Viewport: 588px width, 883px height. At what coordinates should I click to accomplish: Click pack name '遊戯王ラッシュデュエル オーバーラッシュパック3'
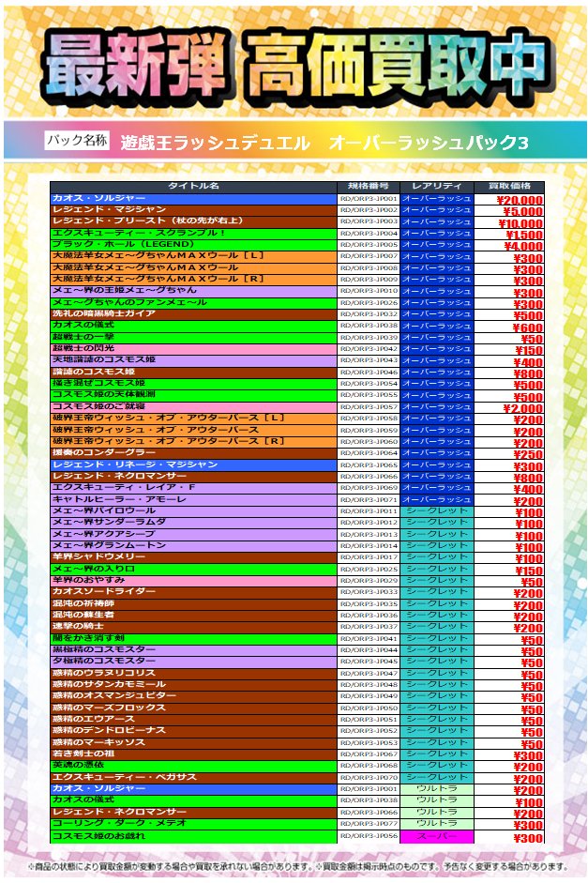pyautogui.click(x=324, y=143)
